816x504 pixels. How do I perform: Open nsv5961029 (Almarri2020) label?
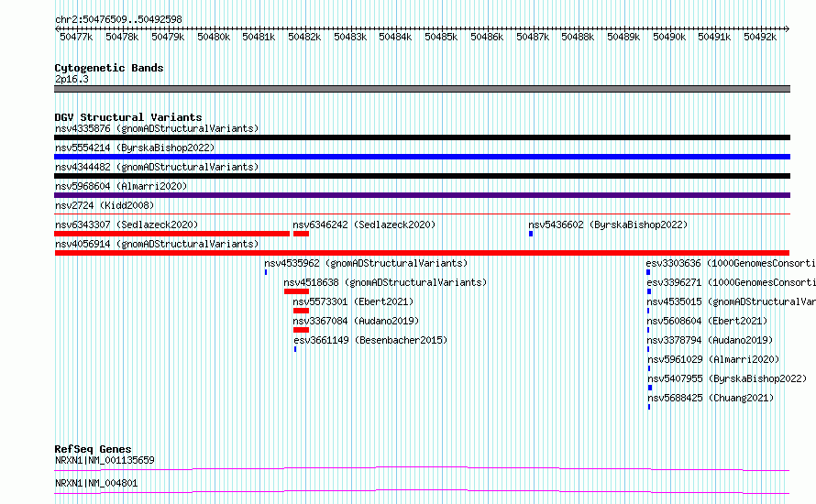[713, 359]
